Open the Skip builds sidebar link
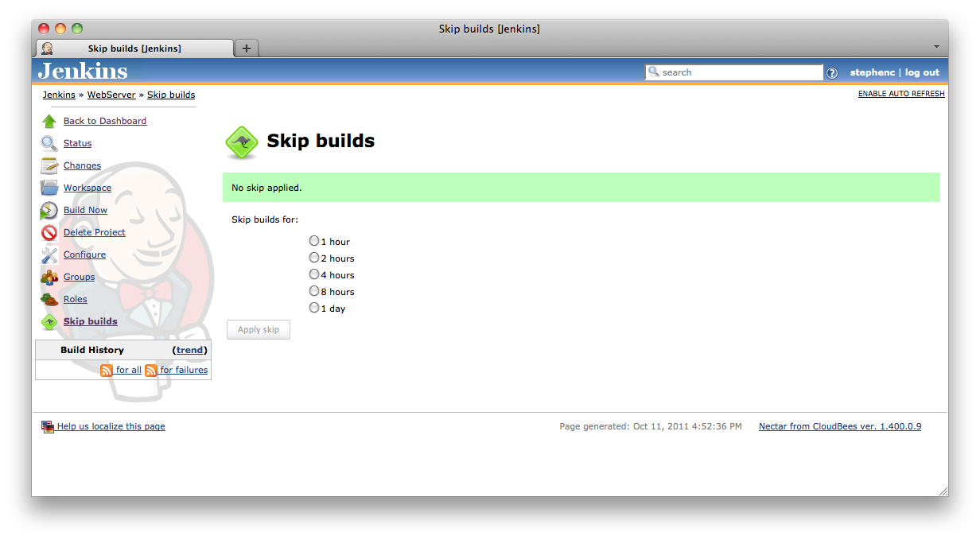This screenshot has height=540, width=980. click(x=91, y=321)
